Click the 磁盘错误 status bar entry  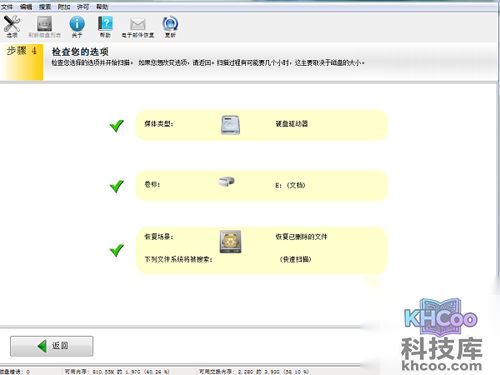tap(15, 371)
